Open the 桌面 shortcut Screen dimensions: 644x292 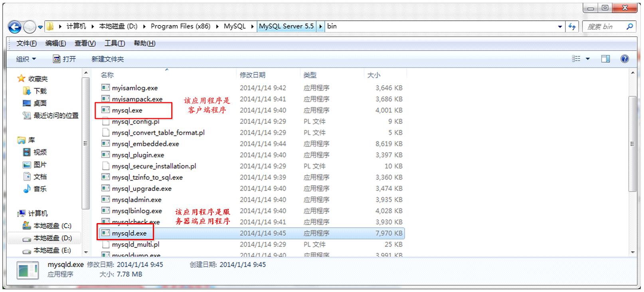click(40, 103)
